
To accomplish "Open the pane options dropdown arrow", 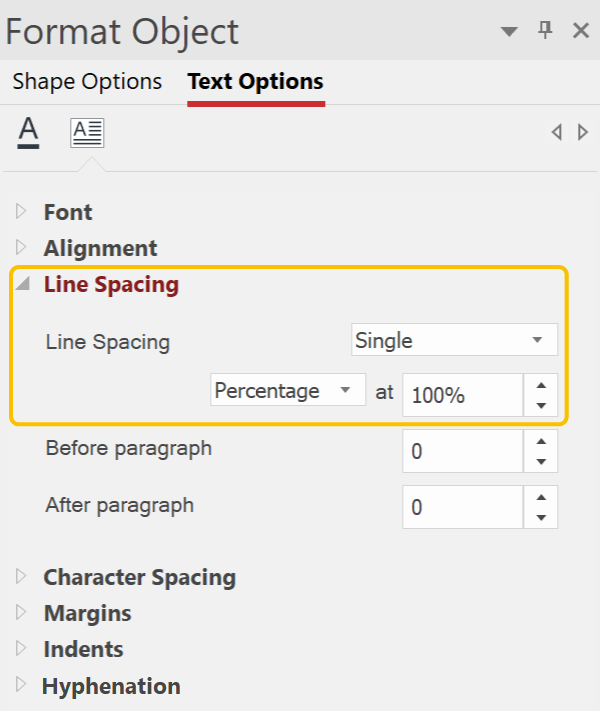I will (x=509, y=31).
